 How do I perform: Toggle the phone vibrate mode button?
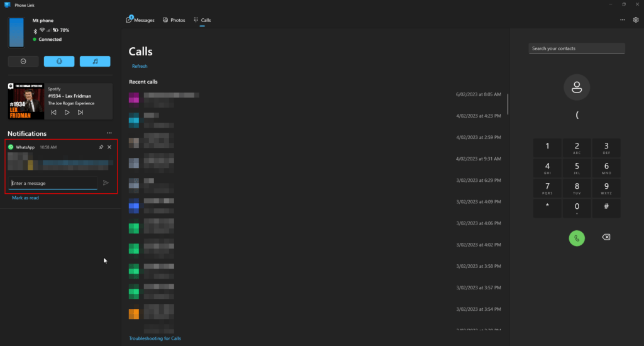[x=59, y=62]
